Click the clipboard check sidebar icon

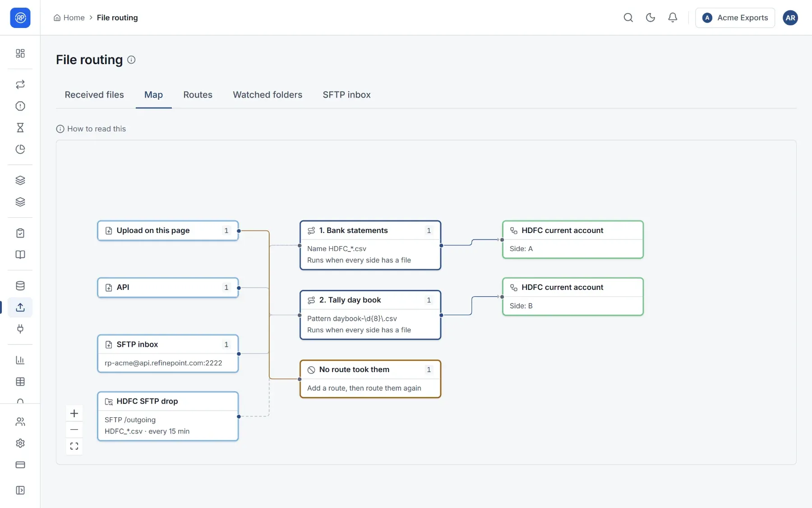click(20, 233)
